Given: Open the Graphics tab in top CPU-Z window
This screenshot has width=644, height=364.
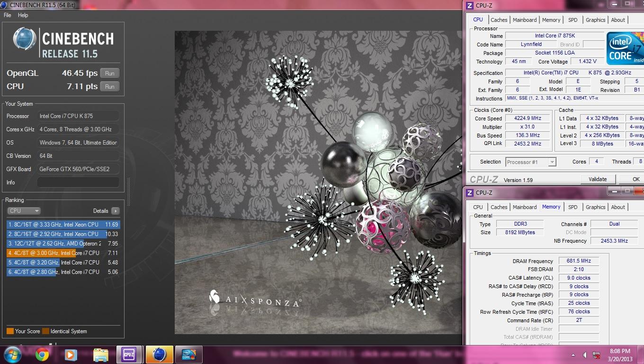Looking at the screenshot, I should [x=595, y=20].
